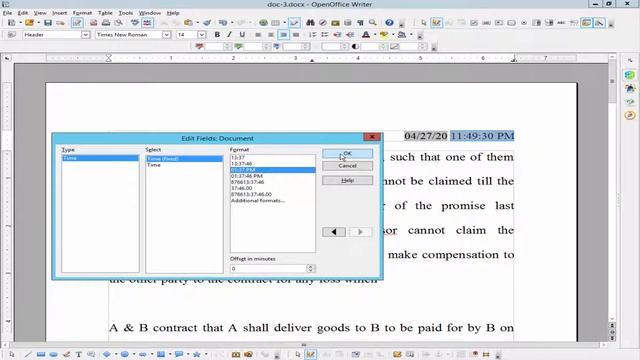Select '13:37' format in Format list
This screenshot has width=640, height=360.
tap(238, 157)
